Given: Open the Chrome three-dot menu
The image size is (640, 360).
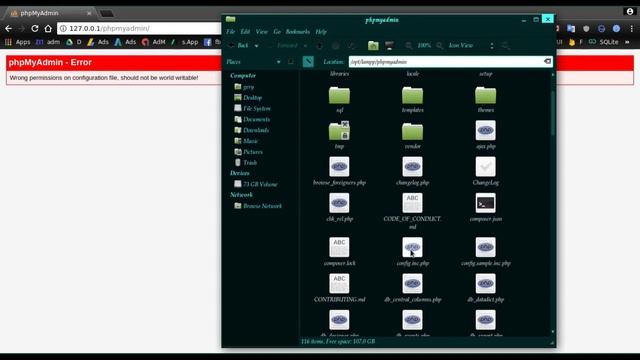Looking at the screenshot, I should pos(631,29).
